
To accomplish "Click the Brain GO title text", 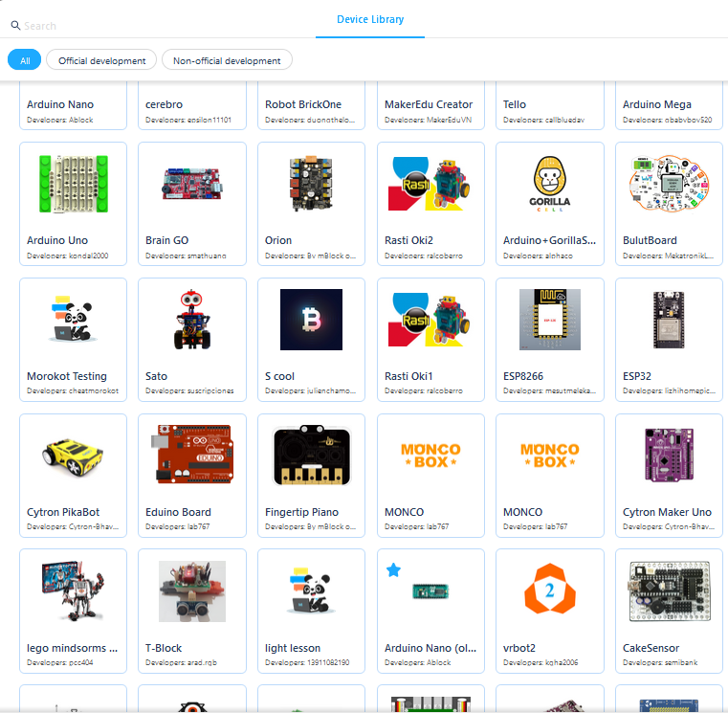I will [166, 240].
